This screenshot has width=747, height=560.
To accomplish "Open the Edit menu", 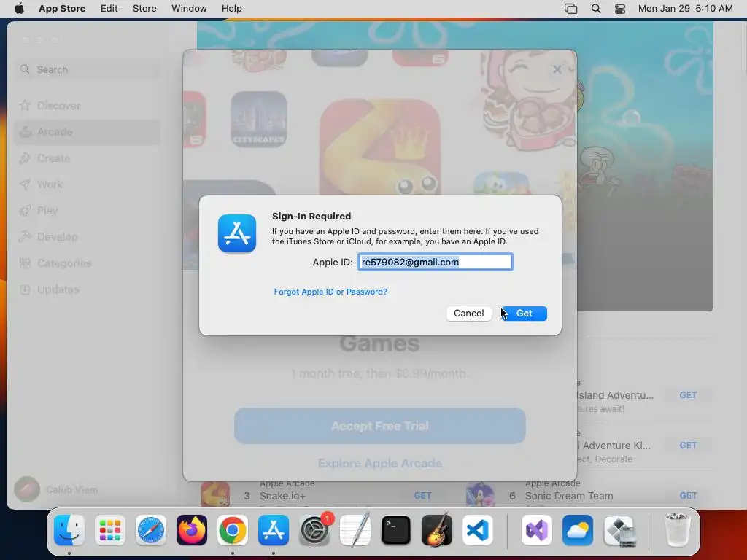I will (x=109, y=9).
